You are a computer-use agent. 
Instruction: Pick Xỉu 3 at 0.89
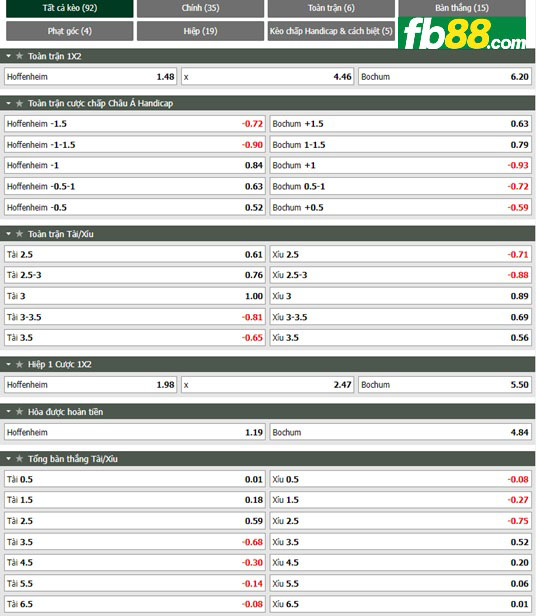point(400,296)
